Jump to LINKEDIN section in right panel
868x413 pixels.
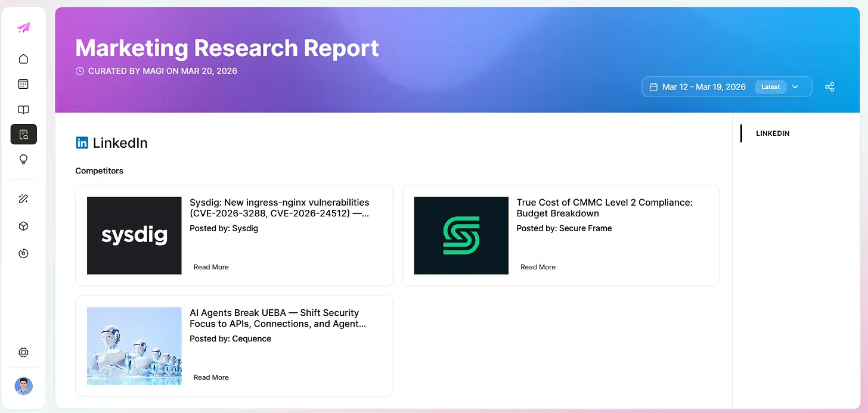click(x=773, y=133)
